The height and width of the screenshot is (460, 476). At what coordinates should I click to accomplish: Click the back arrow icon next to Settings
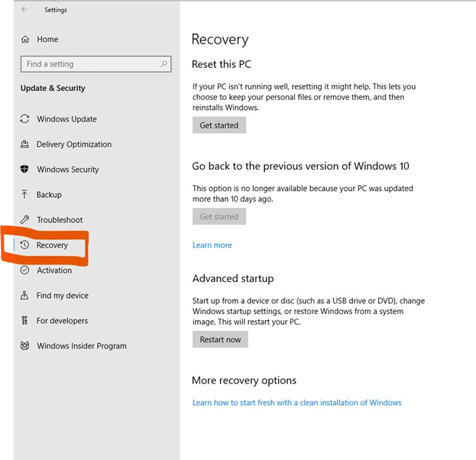[24, 10]
